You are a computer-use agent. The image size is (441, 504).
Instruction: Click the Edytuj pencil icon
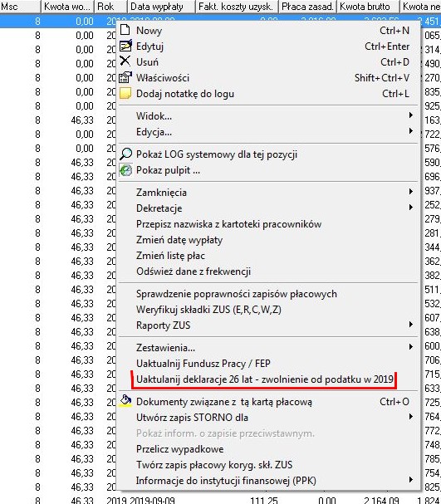(125, 46)
